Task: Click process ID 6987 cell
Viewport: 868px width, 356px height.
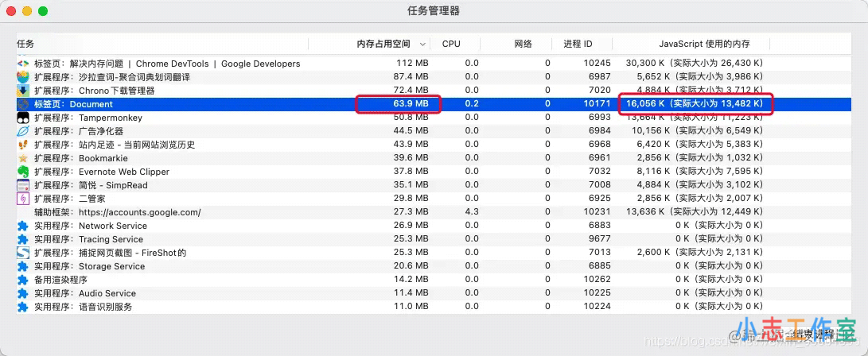Action: (x=600, y=77)
